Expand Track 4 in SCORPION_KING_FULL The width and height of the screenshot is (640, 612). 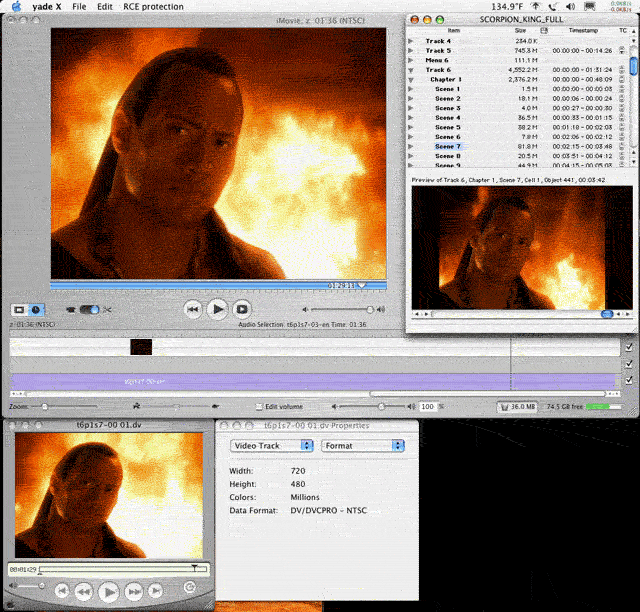coord(411,41)
